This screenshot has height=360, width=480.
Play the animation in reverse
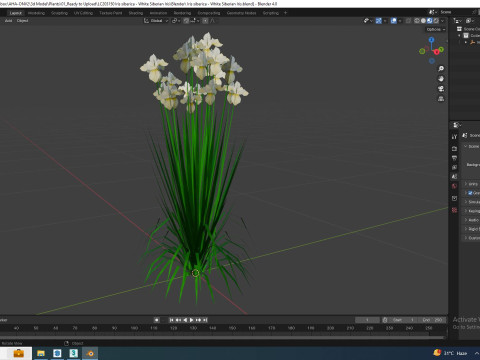click(x=185, y=320)
